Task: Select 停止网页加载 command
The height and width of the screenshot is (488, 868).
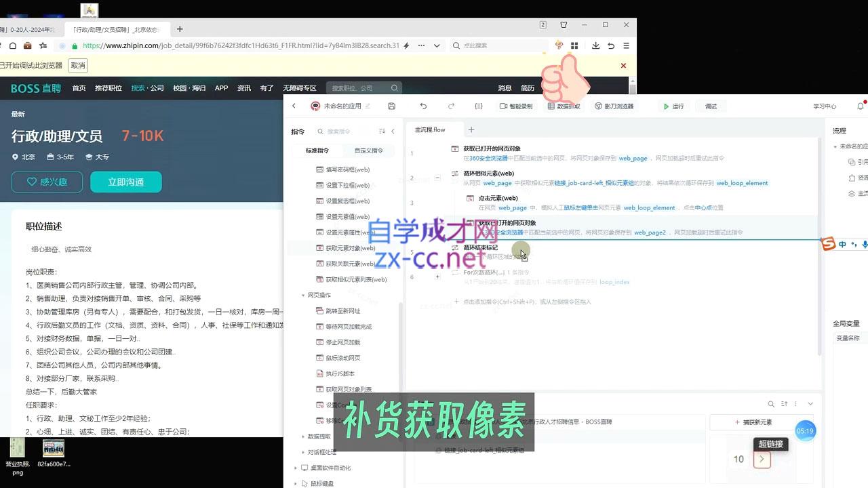Action: pyautogui.click(x=338, y=342)
